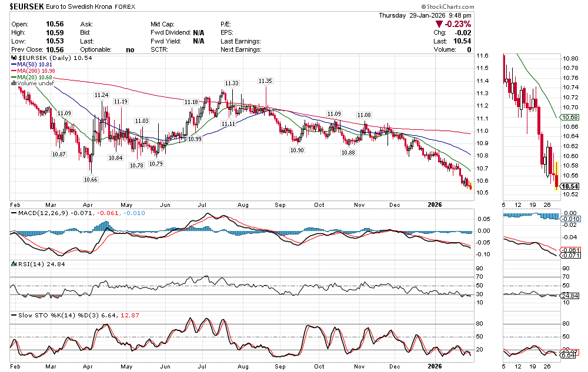Click the candlestick icon beside $EURSEK (Daily)
The height and width of the screenshot is (372, 588).
pyautogui.click(x=15, y=59)
